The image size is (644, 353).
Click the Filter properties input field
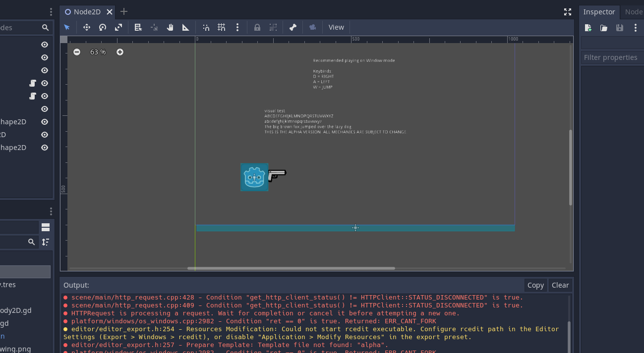(612, 57)
